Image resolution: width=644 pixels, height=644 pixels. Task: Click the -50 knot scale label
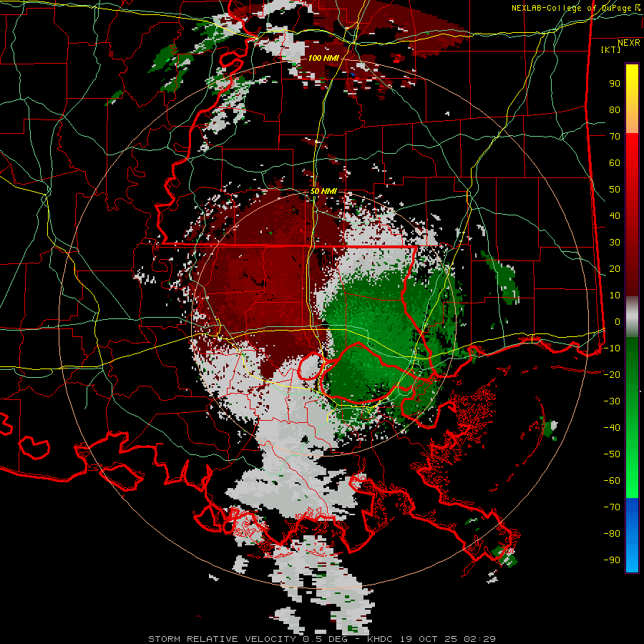click(612, 454)
